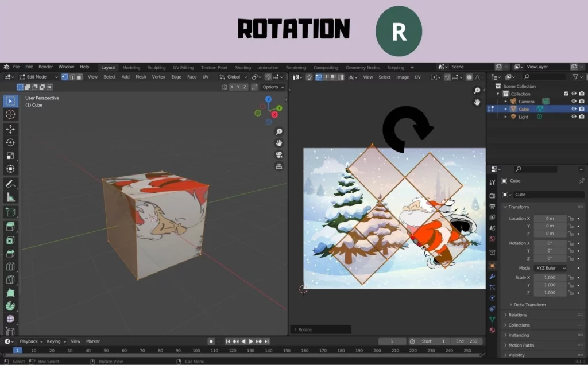Toggle Z axis mirror in viewport header
Image resolution: width=588 pixels, height=365 pixels.
point(245,87)
